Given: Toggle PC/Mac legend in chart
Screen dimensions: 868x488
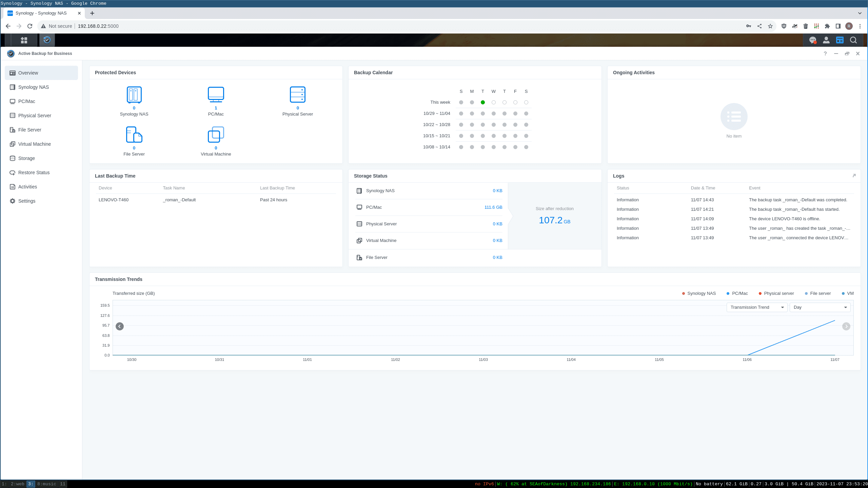Looking at the screenshot, I should (x=737, y=293).
